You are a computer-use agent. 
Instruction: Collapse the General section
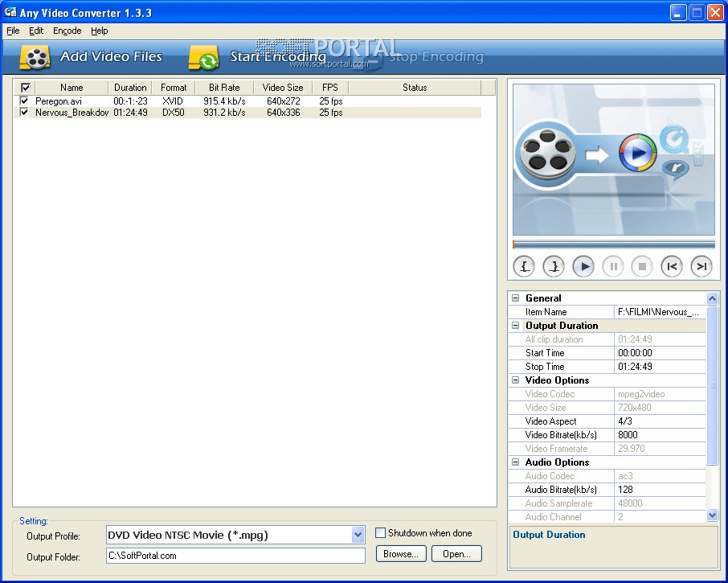click(515, 298)
